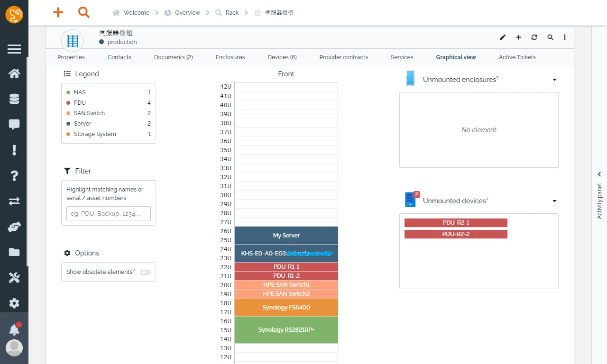Viewport: 607px width, 364px height.
Task: Click the My Server rack block
Action: 286,236
